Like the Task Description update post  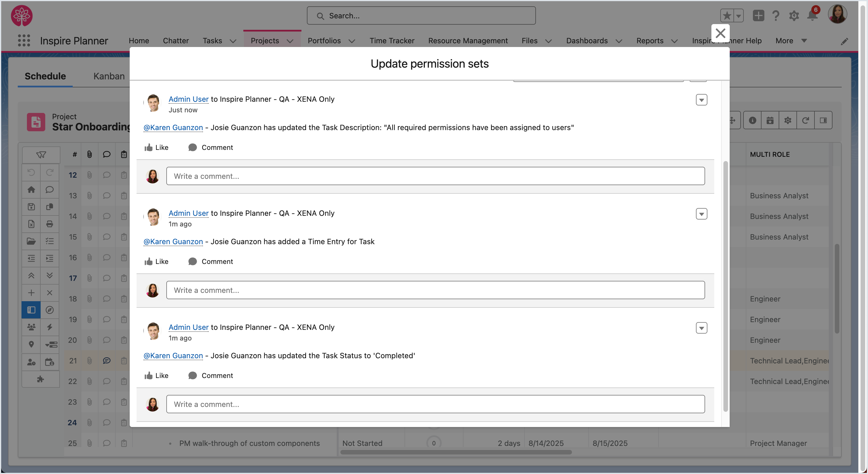click(x=156, y=147)
